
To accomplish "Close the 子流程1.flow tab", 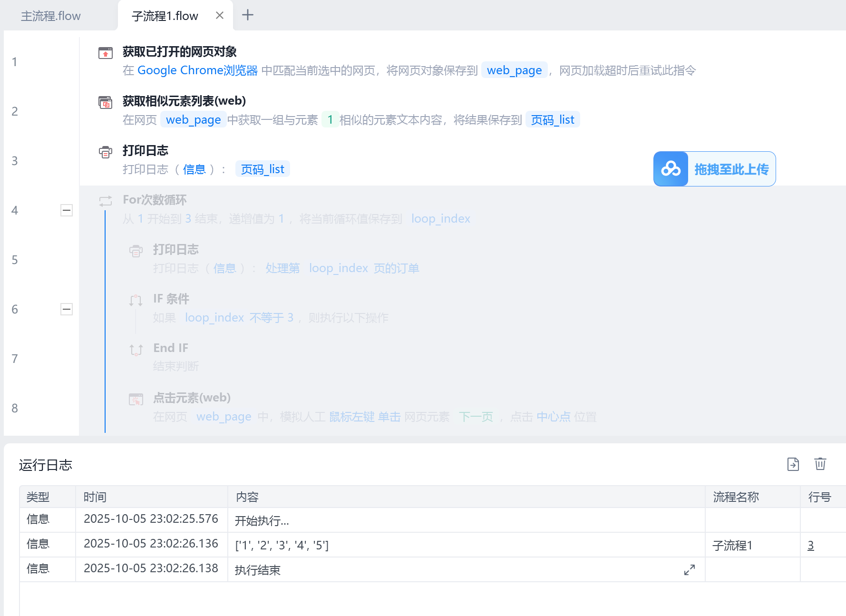I will (220, 15).
